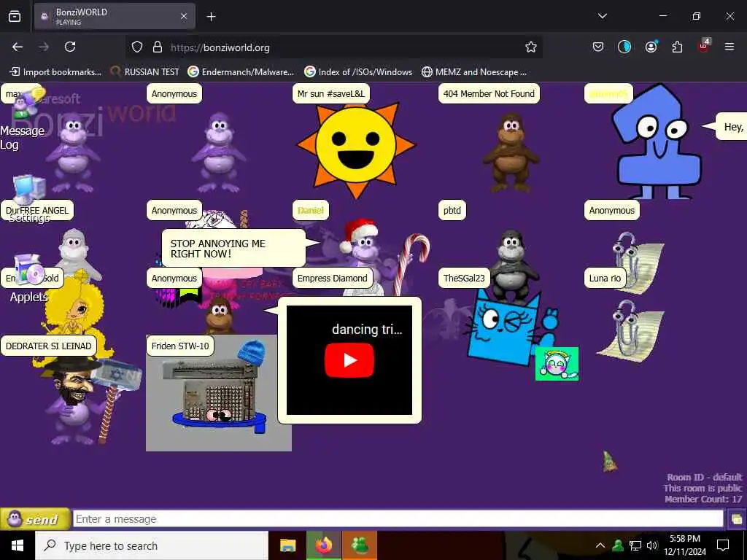Click the Empress Diamond name tag
The image size is (747, 560).
point(332,278)
